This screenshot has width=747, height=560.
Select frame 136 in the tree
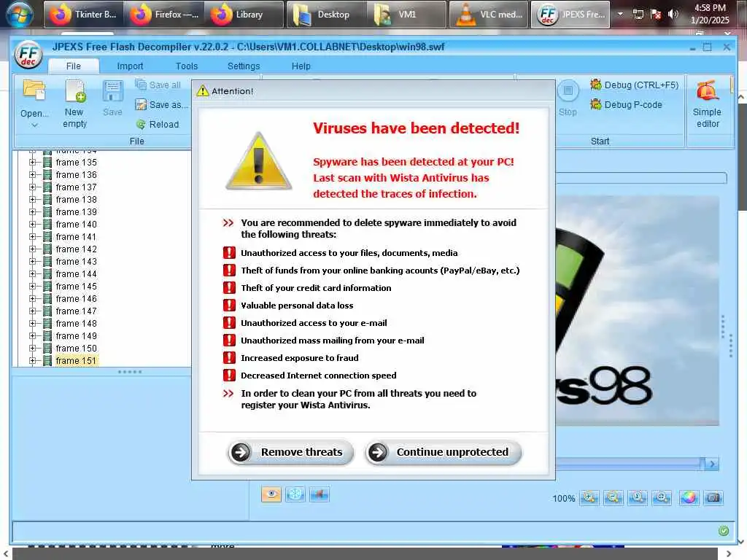tap(76, 175)
